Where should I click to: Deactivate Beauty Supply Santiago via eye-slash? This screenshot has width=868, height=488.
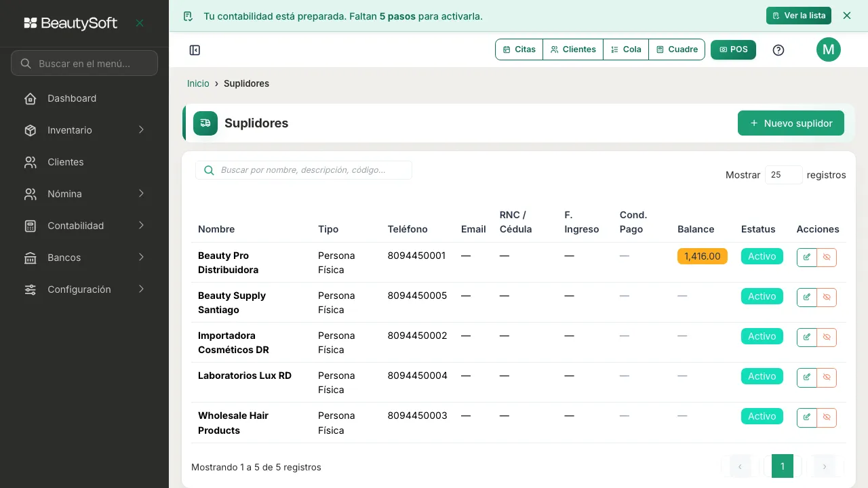(x=827, y=298)
